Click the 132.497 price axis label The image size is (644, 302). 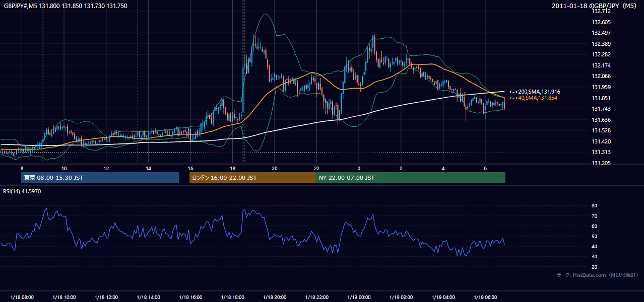[x=602, y=33]
